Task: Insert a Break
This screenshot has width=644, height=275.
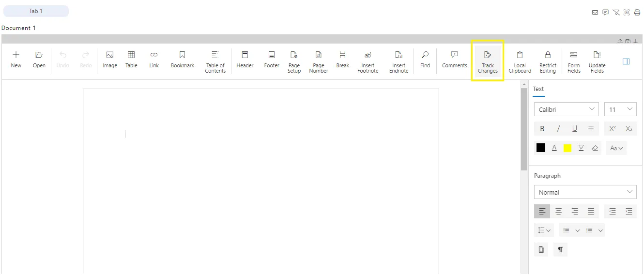Action: [x=343, y=60]
